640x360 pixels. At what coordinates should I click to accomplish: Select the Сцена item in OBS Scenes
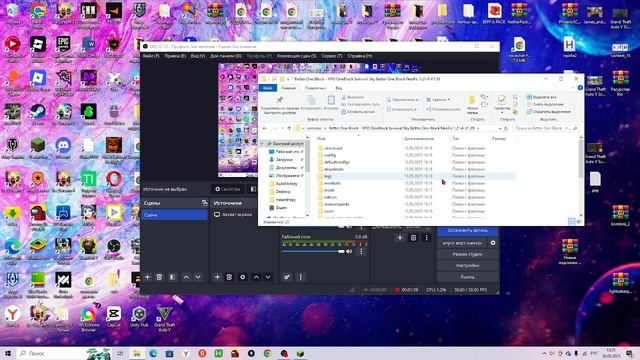(174, 215)
